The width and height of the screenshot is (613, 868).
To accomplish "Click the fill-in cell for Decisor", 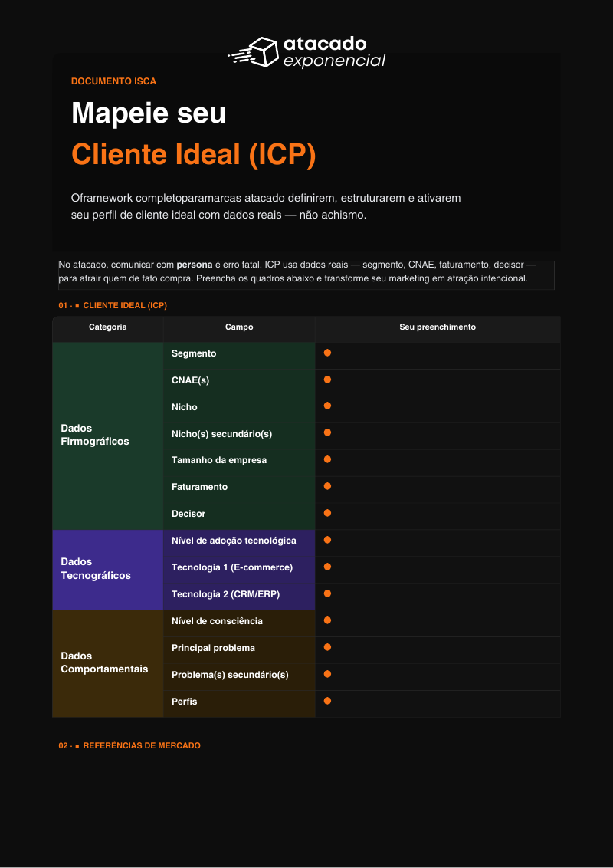I will [438, 517].
